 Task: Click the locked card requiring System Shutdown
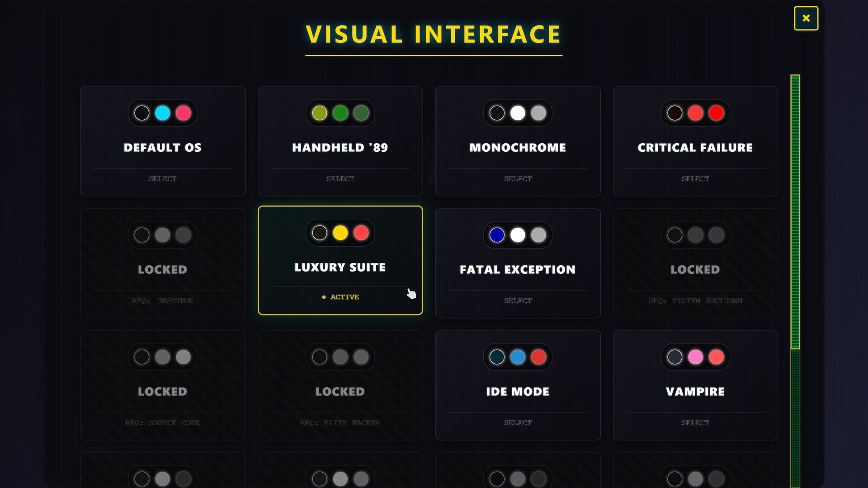tap(695, 263)
